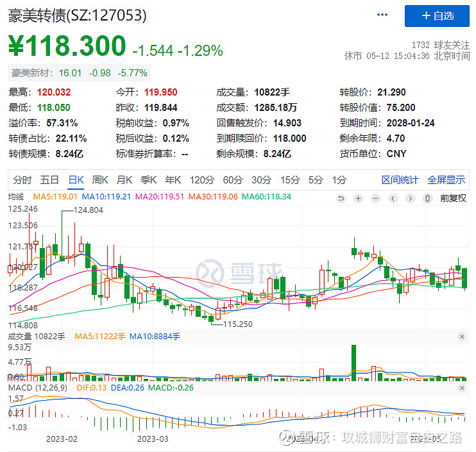The height and width of the screenshot is (452, 476).
Task: Click the 溢价率 value 57.31%
Action: (x=62, y=123)
